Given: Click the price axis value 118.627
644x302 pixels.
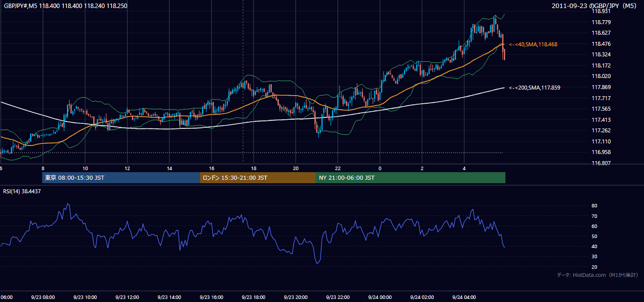Looking at the screenshot, I should 602,33.
